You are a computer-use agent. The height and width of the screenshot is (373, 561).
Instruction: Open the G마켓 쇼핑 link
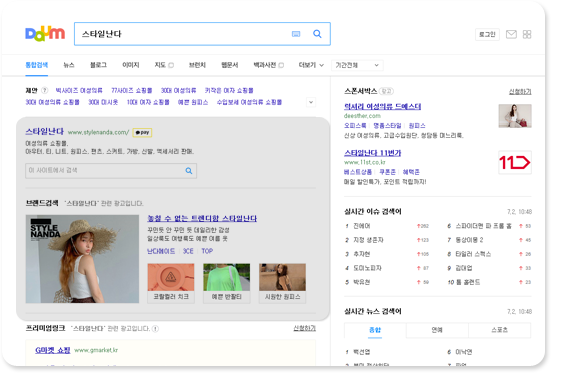[53, 350]
